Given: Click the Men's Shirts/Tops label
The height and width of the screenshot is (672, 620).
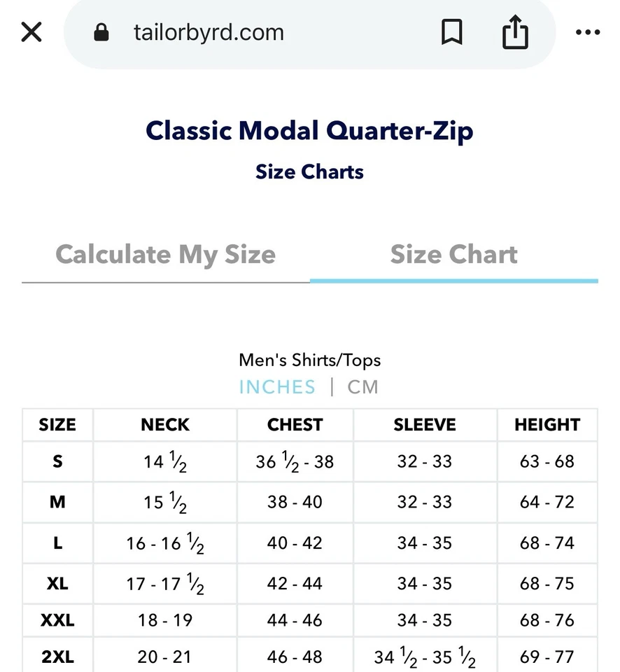Looking at the screenshot, I should [x=310, y=360].
